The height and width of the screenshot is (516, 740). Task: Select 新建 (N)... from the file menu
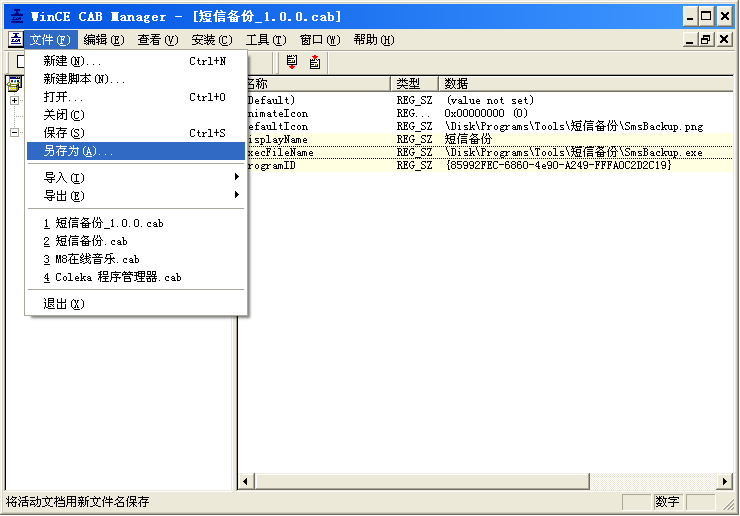click(136, 61)
